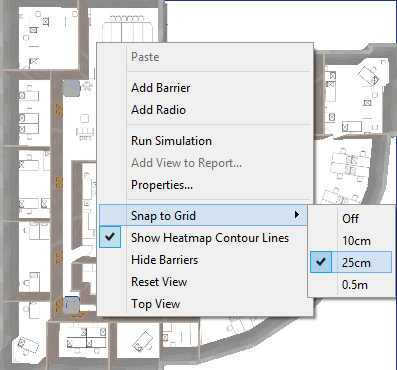The image size is (397, 370).
Task: Expand the Snap to Grid submenu arrow
Action: tap(297, 215)
